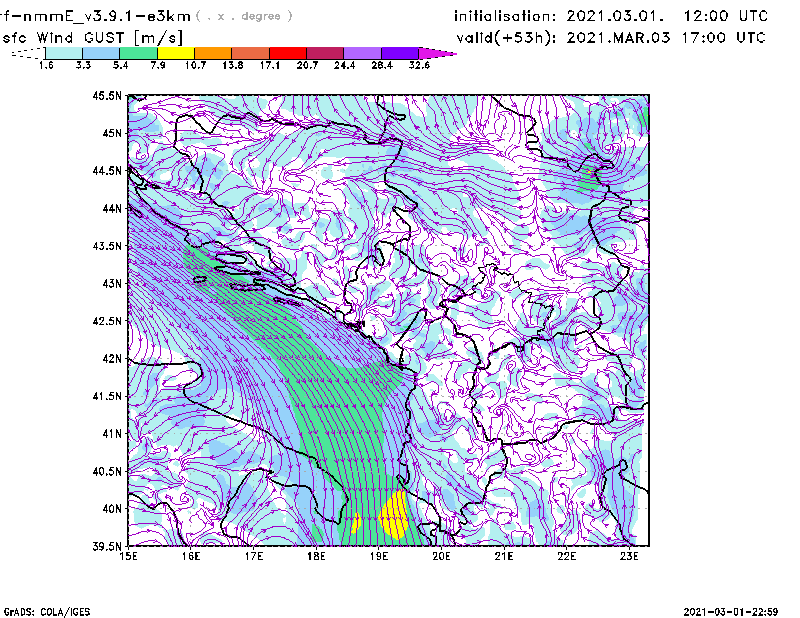Click the 'valid(+53h):' label
This screenshot has width=800, height=618.
[x=507, y=38]
